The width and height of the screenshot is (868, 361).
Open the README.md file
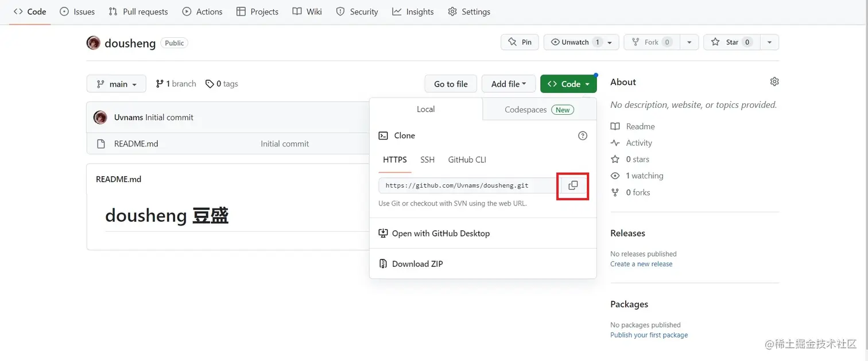tap(136, 144)
